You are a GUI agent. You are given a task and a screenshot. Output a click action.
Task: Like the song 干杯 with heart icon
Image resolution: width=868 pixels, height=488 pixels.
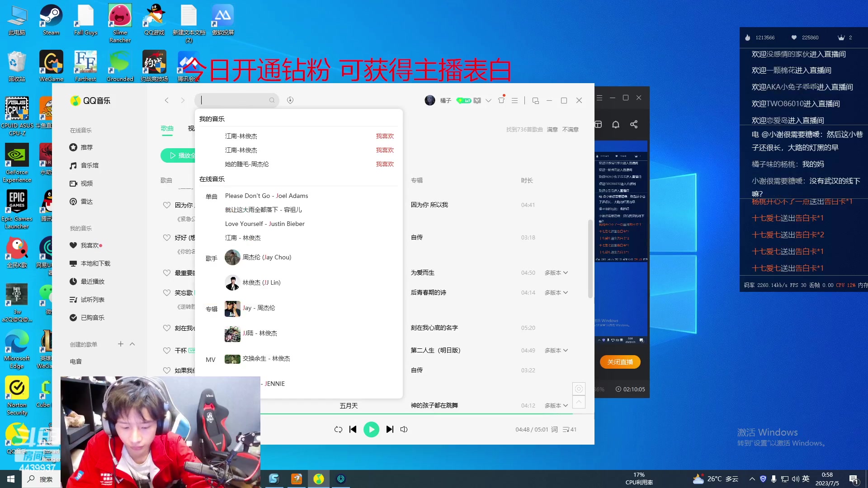(x=167, y=350)
